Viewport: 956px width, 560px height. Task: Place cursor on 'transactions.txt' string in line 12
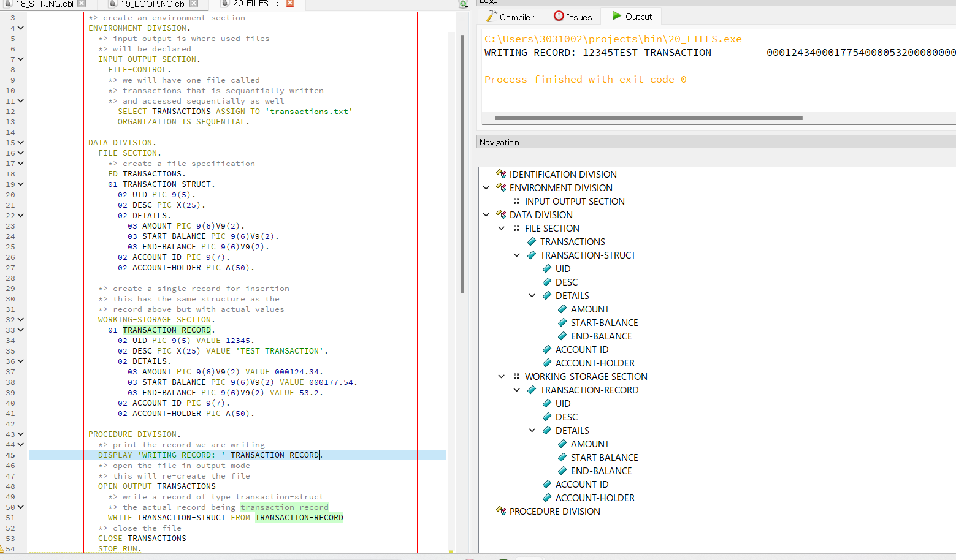(309, 112)
